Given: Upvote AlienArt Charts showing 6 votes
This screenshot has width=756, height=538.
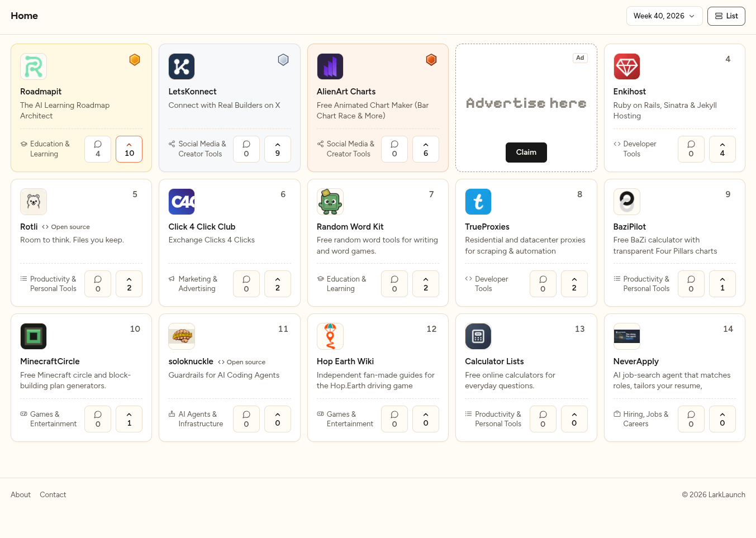Looking at the screenshot, I should pos(426,149).
